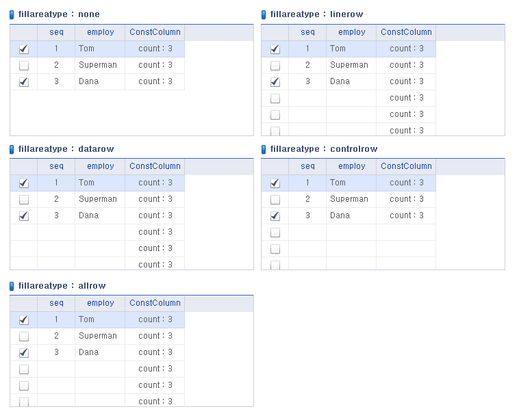Click blue marker beside 'fillareatype : controlrow'
This screenshot has width=519, height=420.
264,149
